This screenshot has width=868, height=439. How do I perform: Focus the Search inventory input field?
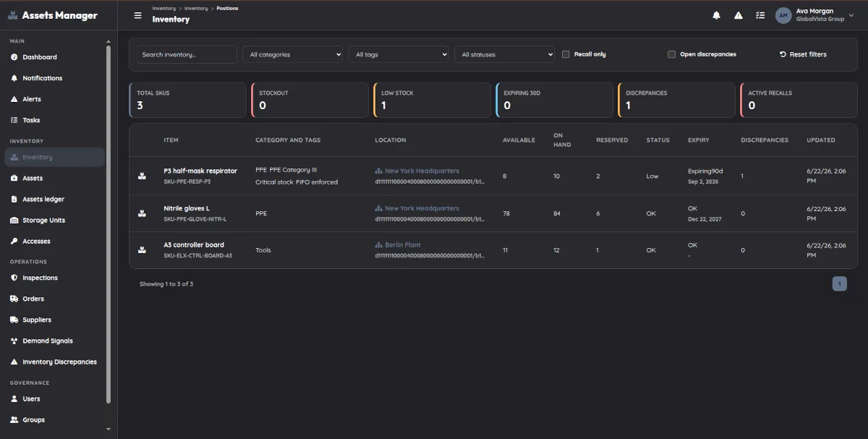click(187, 54)
